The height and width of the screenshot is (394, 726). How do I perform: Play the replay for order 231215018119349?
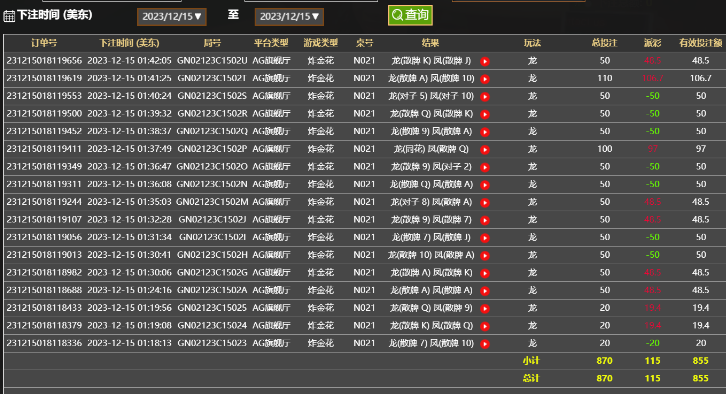[485, 167]
